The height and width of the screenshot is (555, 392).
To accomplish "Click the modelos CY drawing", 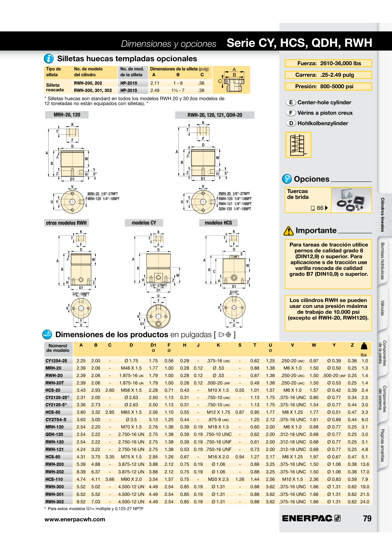I will click(x=156, y=279).
